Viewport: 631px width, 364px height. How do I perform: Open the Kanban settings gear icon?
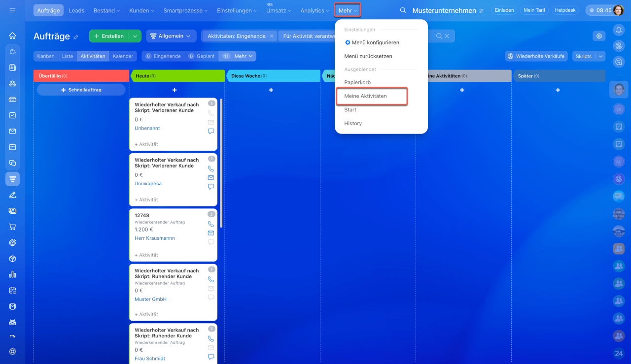pos(599,36)
